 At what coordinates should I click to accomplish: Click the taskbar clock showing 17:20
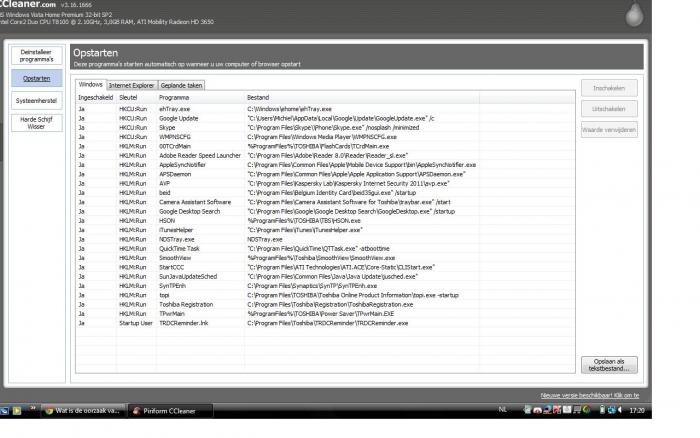click(637, 410)
